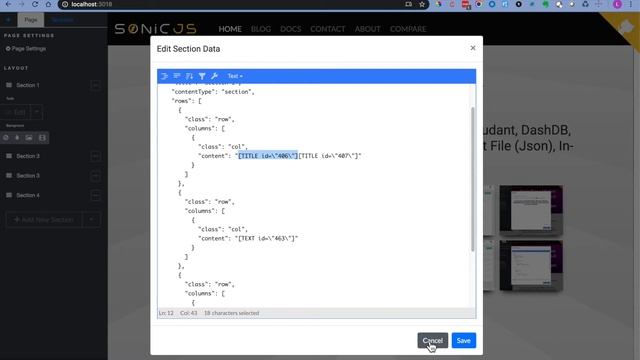This screenshot has height=360, width=640.
Task: Click the TEXT id 463 content line
Action: pos(248,238)
